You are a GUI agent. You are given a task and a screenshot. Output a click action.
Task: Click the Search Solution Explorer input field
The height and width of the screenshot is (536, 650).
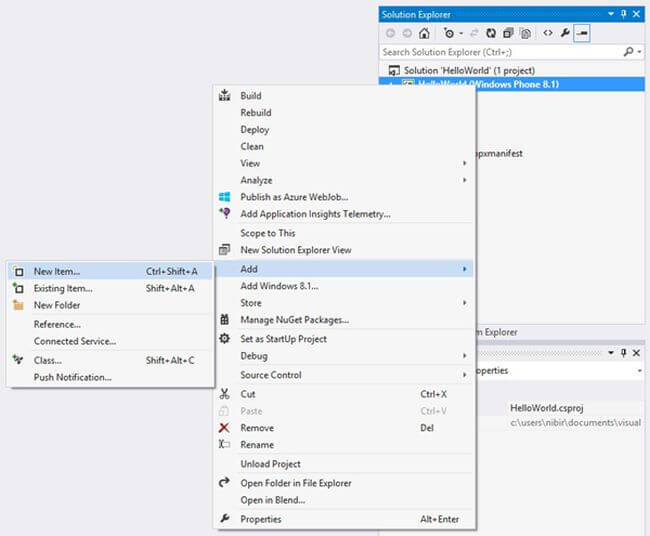point(501,52)
